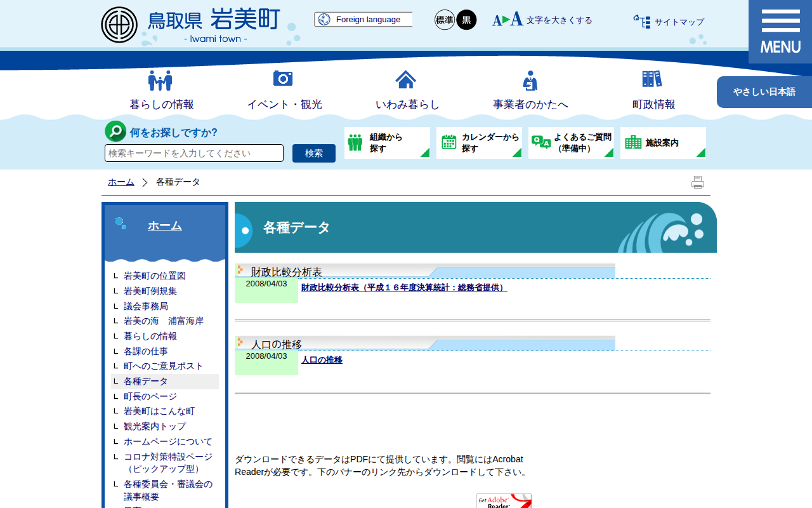Open 岩美町はこんな町 in sidebar
The width and height of the screenshot is (812, 508).
159,411
